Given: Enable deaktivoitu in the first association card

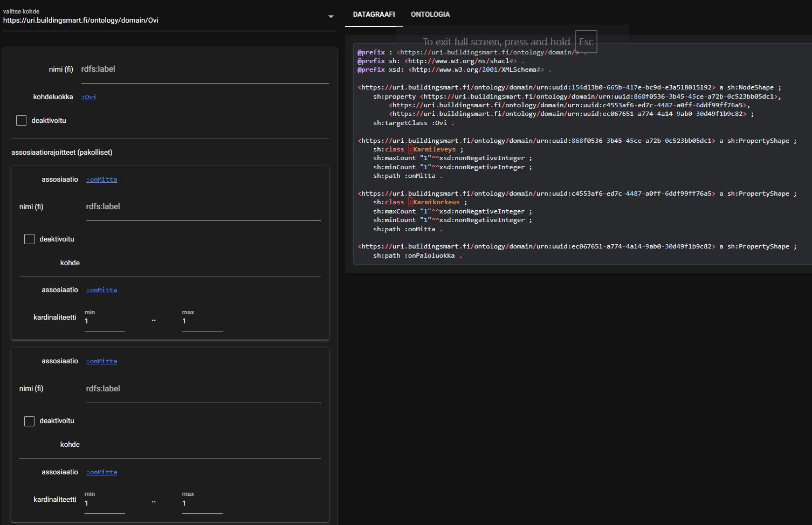Looking at the screenshot, I should click(30, 239).
